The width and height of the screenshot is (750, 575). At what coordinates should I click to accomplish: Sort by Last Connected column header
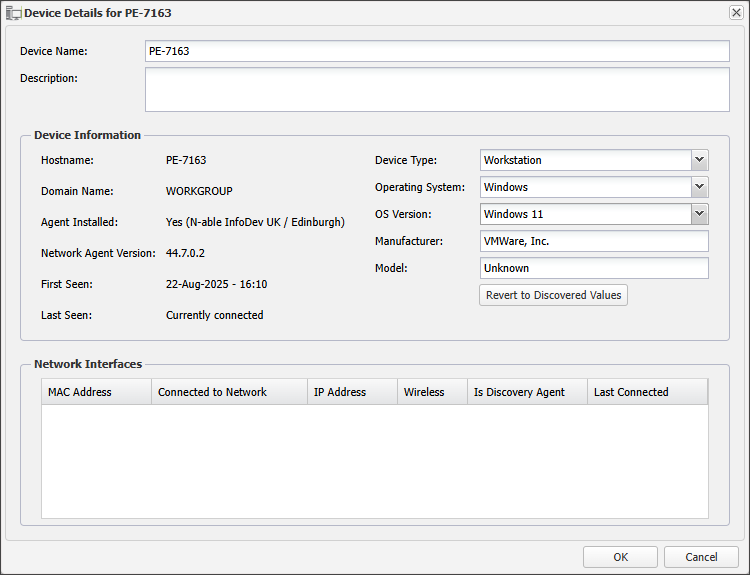point(647,392)
